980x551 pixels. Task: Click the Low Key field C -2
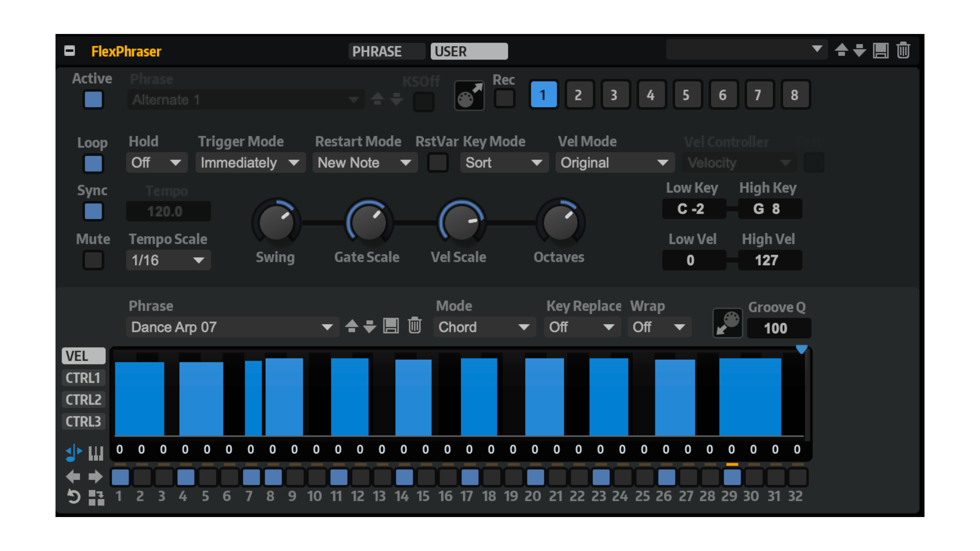point(694,209)
